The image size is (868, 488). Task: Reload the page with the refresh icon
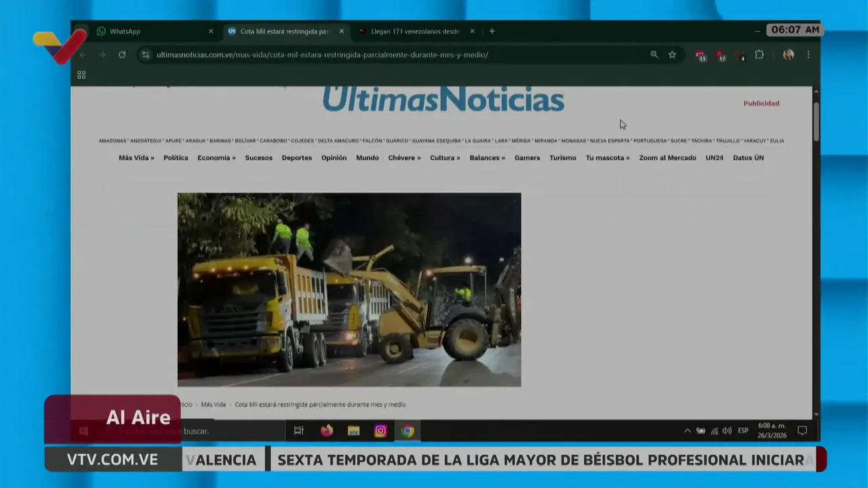coord(122,55)
